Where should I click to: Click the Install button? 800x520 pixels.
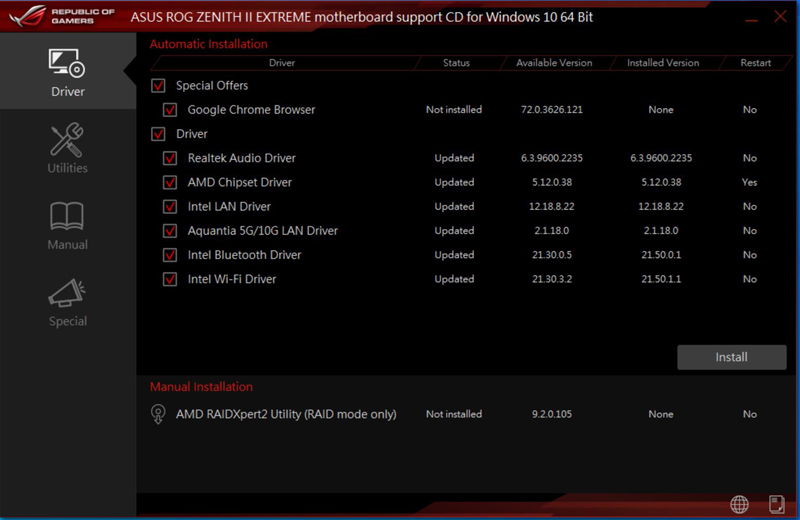click(732, 357)
